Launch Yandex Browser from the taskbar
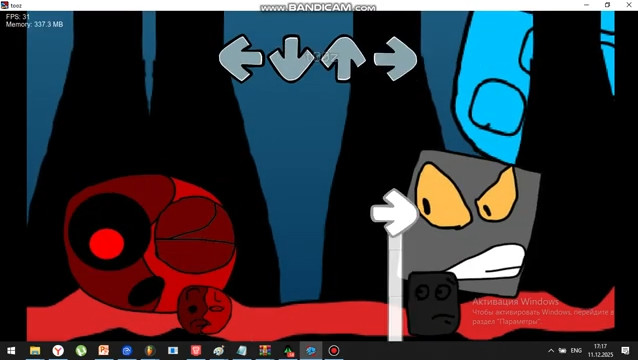Viewport: 638px width, 360px height. [58, 350]
